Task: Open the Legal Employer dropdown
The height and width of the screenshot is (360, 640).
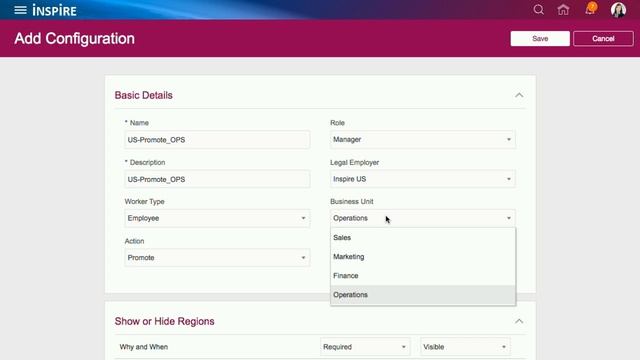Action: click(422, 179)
